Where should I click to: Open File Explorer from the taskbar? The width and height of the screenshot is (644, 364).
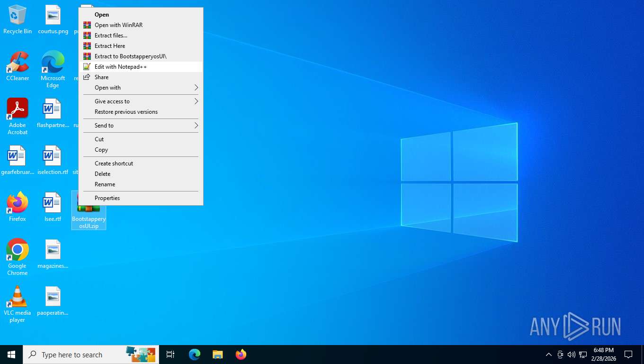click(x=217, y=355)
